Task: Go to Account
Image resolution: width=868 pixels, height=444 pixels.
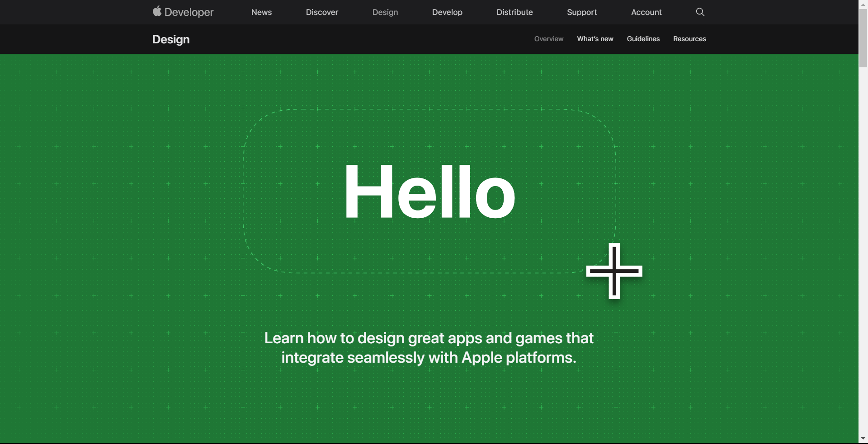Action: click(x=646, y=12)
